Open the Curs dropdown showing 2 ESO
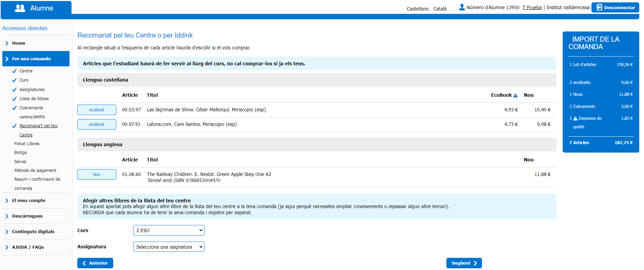Image resolution: width=644 pixels, height=270 pixels. coord(169,230)
